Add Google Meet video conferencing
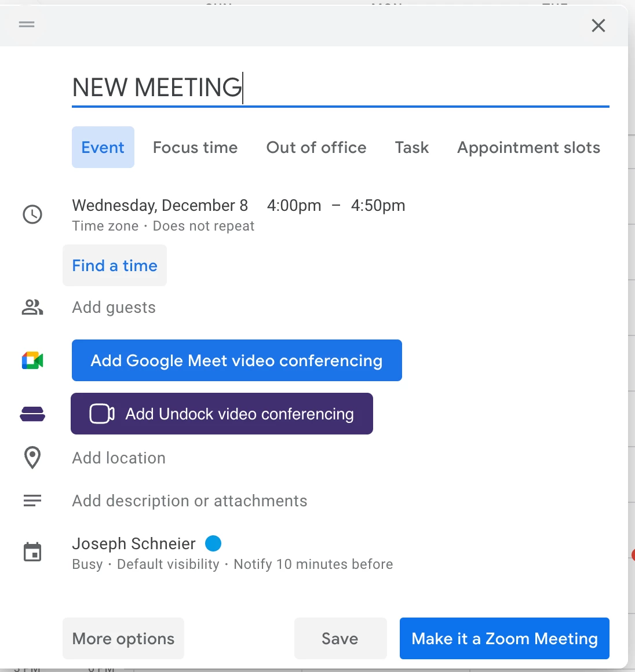Screen dimensions: 635x672 [237, 360]
